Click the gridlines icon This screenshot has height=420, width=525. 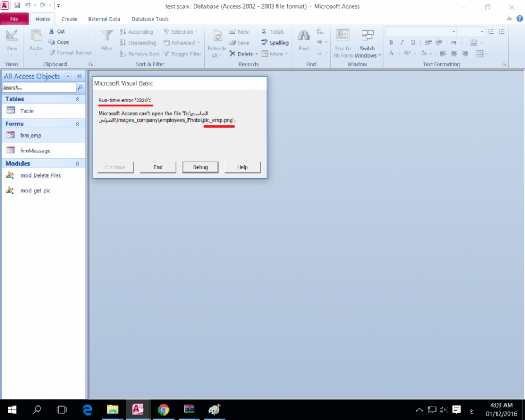[x=480, y=54]
